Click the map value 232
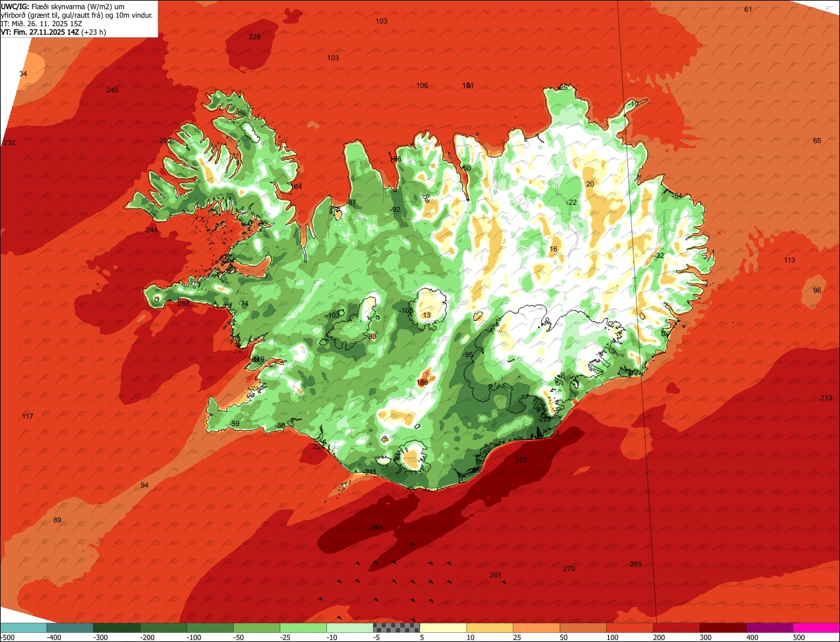The width and height of the screenshot is (840, 642). point(9,142)
